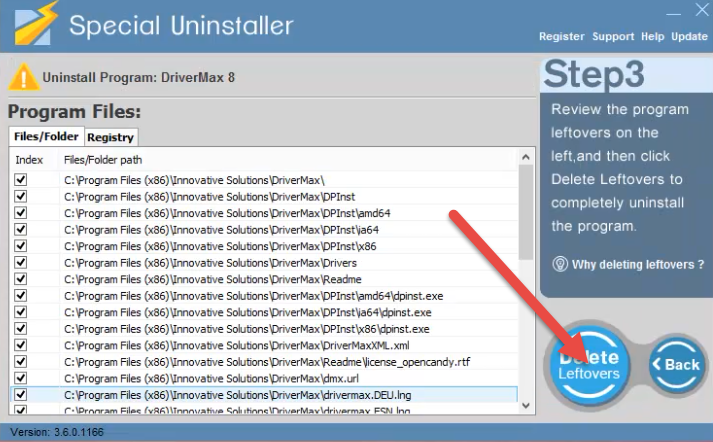
Task: Click the Uninstall Program: DriverMax 8 title
Action: [x=139, y=77]
